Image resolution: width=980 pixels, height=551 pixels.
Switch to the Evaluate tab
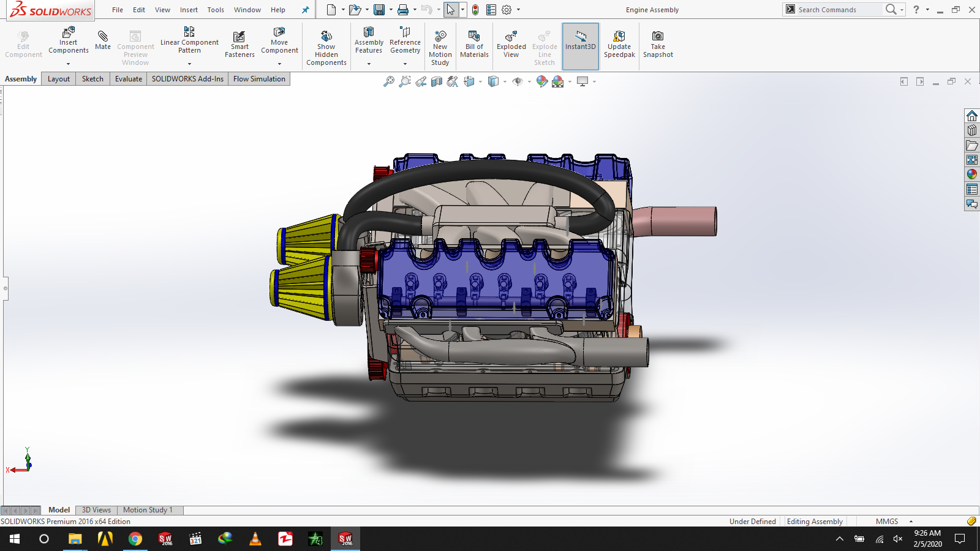pyautogui.click(x=128, y=79)
